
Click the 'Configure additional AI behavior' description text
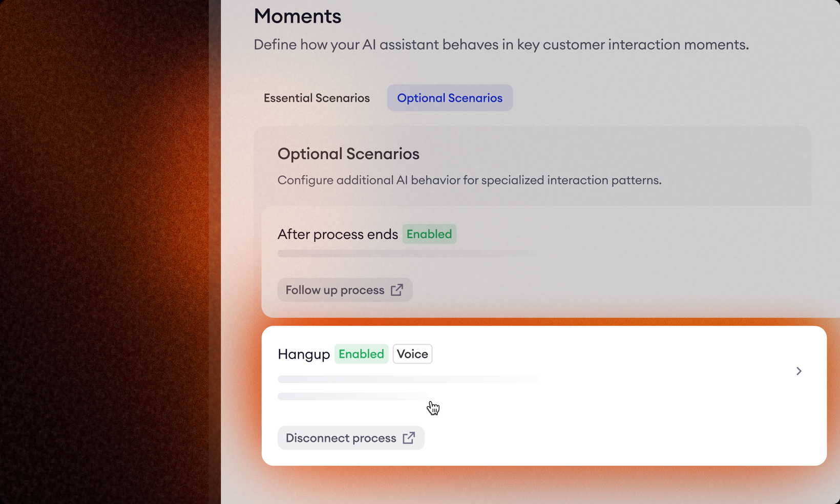pyautogui.click(x=469, y=180)
